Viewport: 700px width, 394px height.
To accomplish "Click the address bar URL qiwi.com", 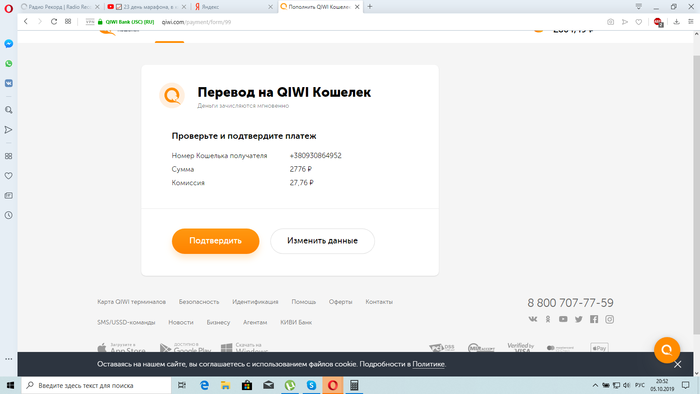I will click(x=196, y=22).
